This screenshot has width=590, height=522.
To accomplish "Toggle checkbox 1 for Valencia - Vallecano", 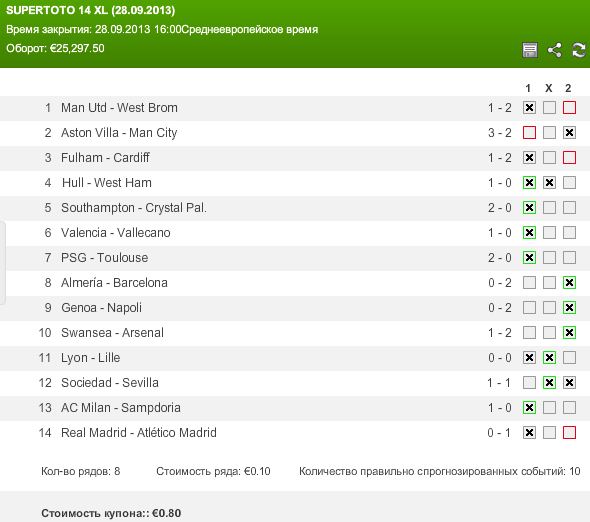I will 529,233.
